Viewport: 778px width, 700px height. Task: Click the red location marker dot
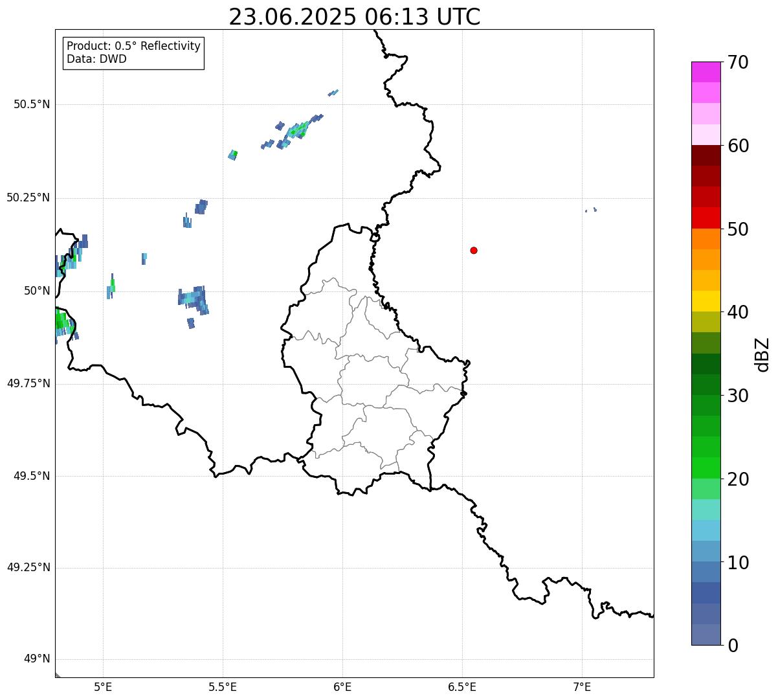tap(474, 250)
